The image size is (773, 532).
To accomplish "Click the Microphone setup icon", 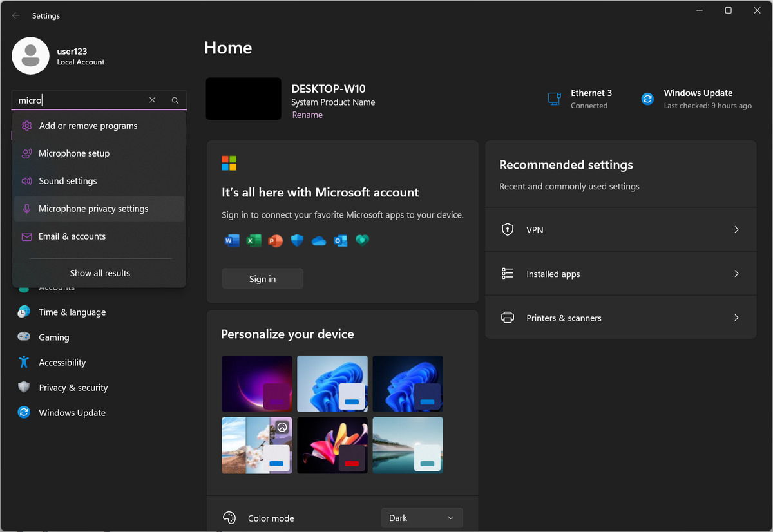I will pos(26,153).
